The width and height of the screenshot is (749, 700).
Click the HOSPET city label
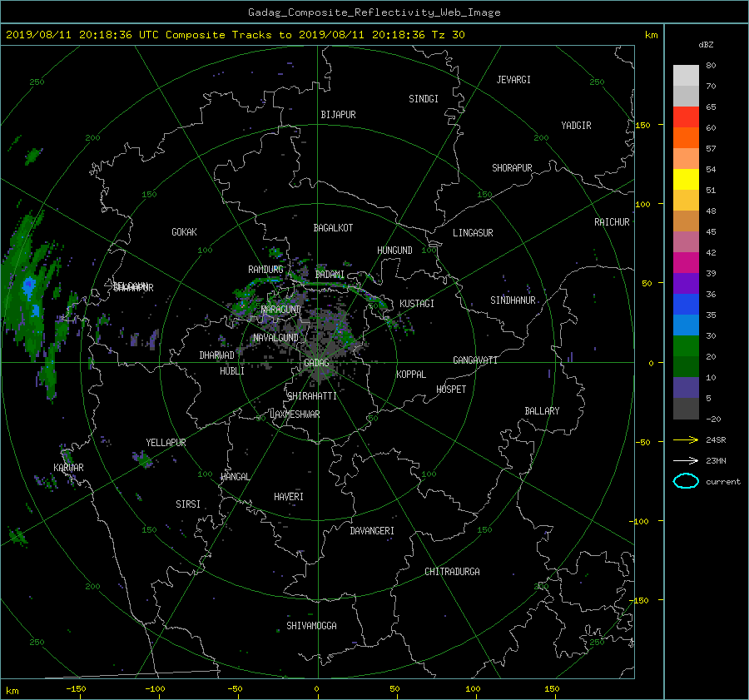pos(451,390)
